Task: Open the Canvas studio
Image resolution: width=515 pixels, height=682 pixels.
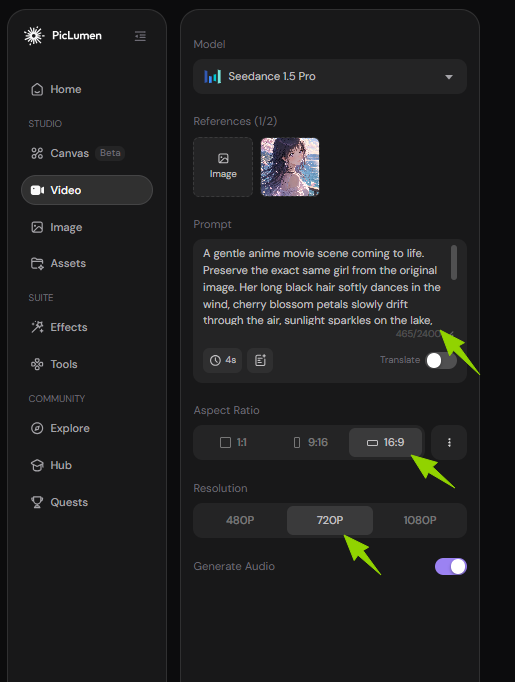Action: point(87,153)
